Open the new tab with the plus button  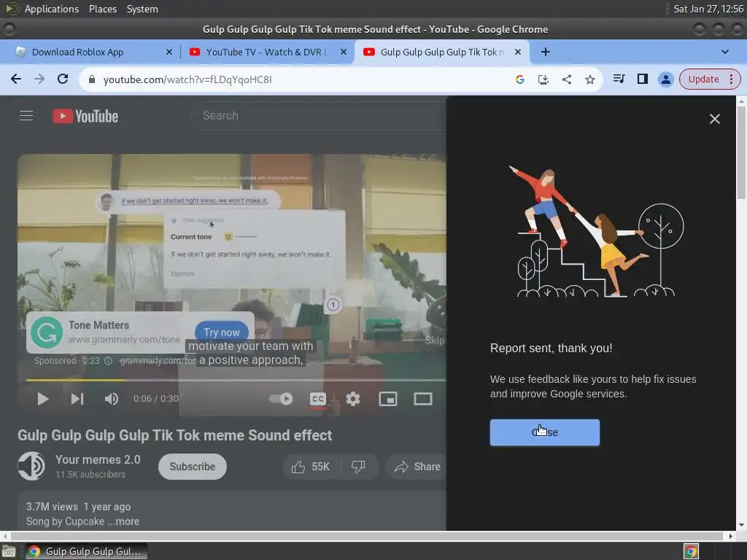pos(546,52)
